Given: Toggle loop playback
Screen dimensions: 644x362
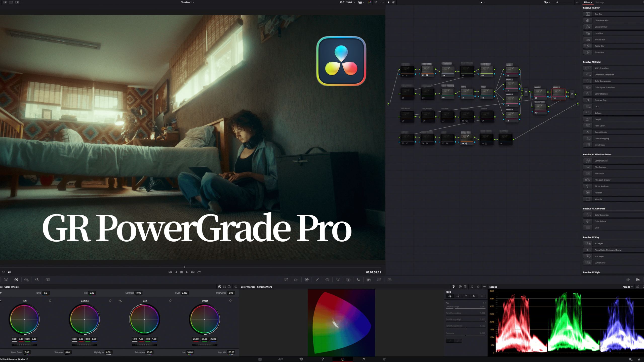Looking at the screenshot, I should [199, 272].
